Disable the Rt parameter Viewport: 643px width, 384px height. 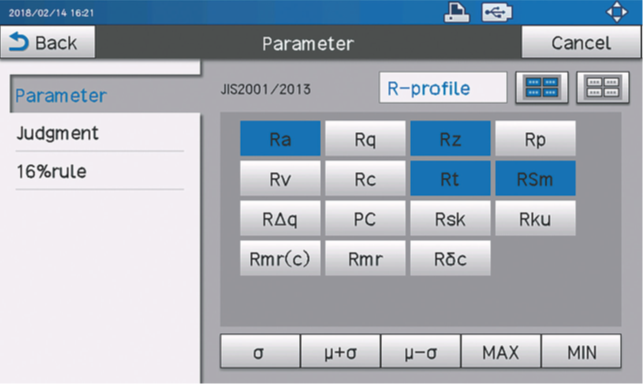coord(450,178)
